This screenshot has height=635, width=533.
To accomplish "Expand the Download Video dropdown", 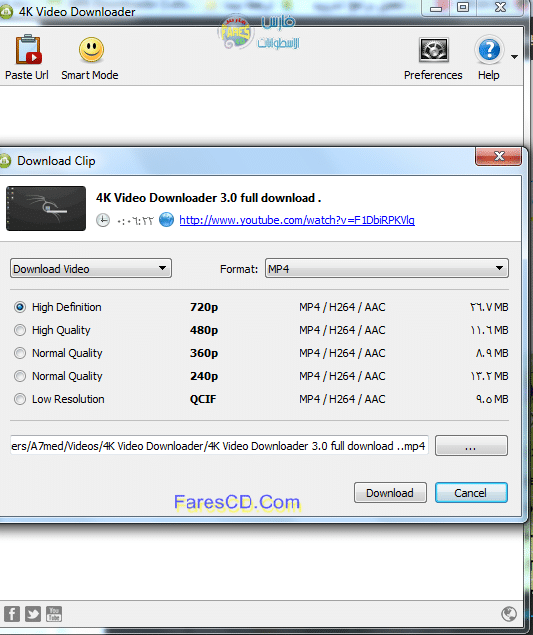I will 91,268.
